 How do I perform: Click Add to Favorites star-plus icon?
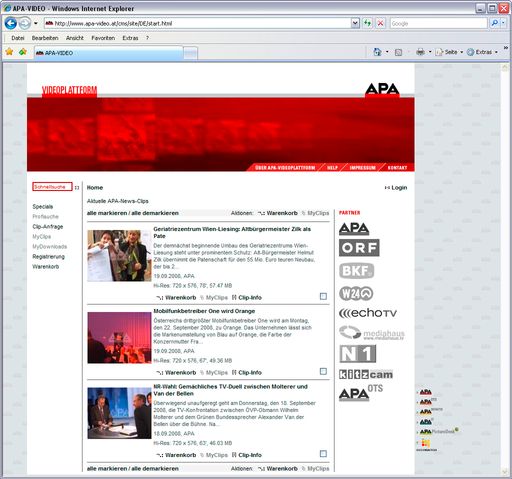pos(23,52)
